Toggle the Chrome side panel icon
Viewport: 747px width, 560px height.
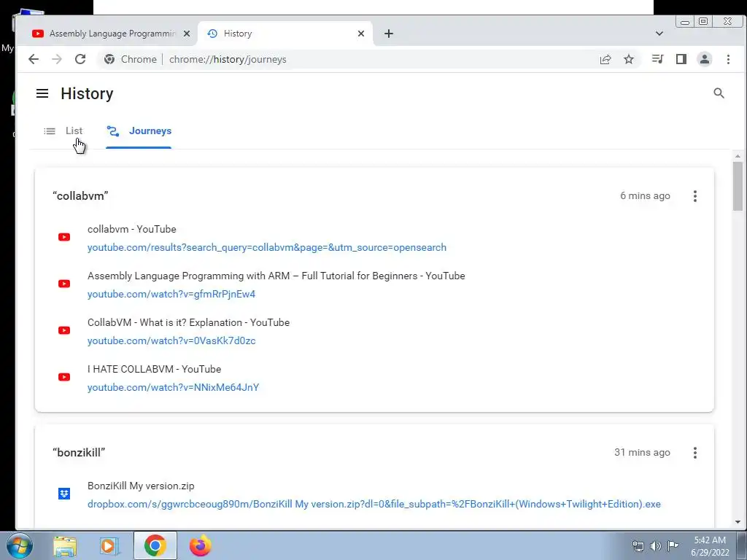[x=681, y=59]
